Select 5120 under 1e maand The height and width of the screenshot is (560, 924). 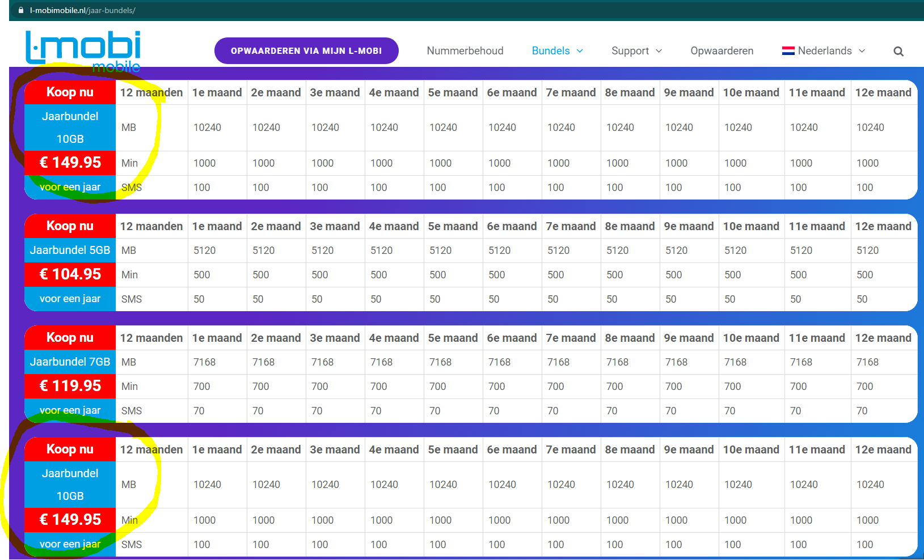tap(205, 251)
